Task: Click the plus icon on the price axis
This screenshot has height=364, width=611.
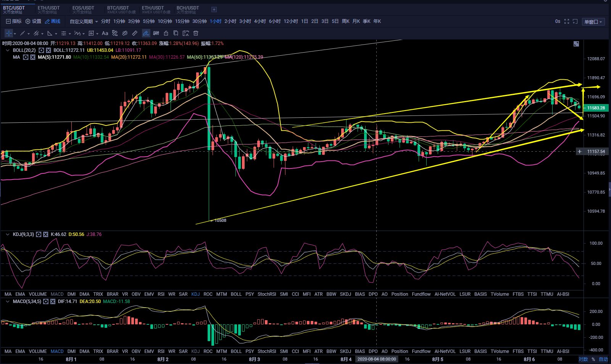Action: point(580,151)
